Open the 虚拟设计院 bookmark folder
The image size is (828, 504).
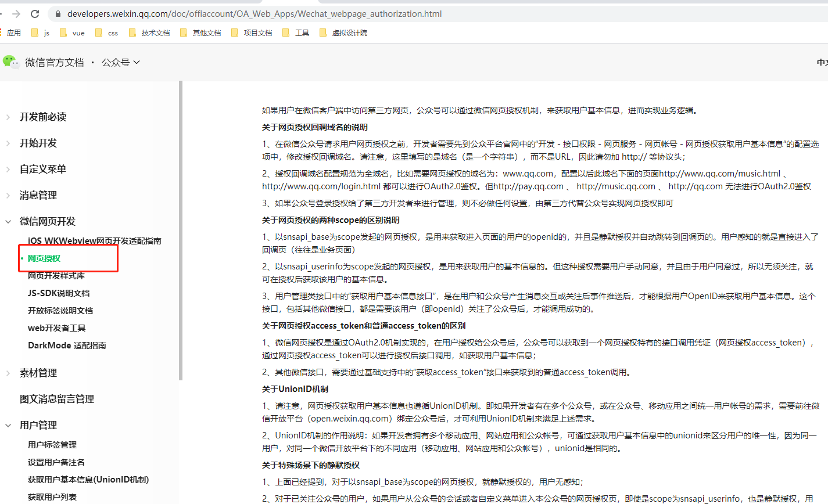343,33
